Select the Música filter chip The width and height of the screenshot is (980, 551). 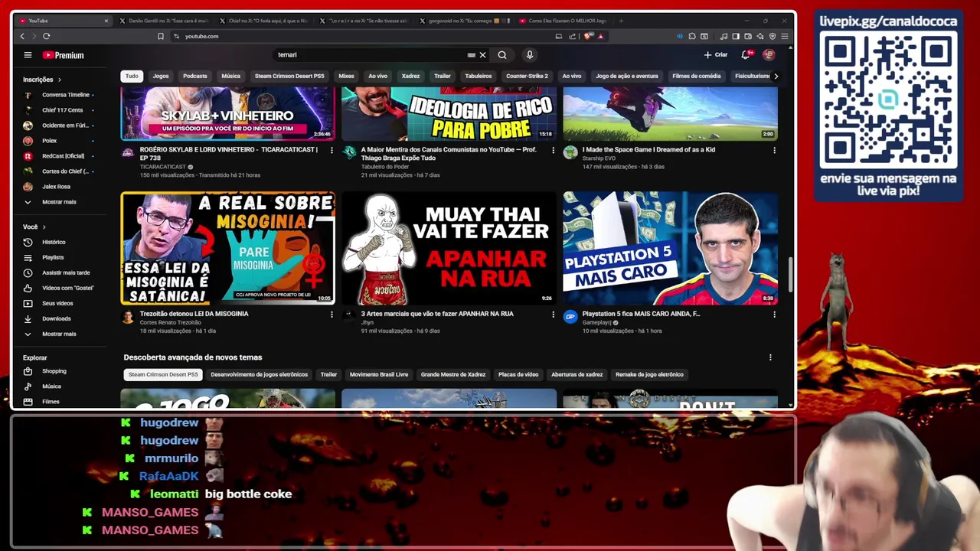tap(230, 76)
